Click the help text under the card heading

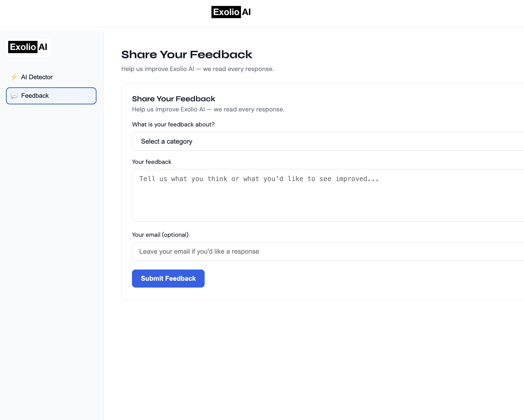(x=208, y=110)
